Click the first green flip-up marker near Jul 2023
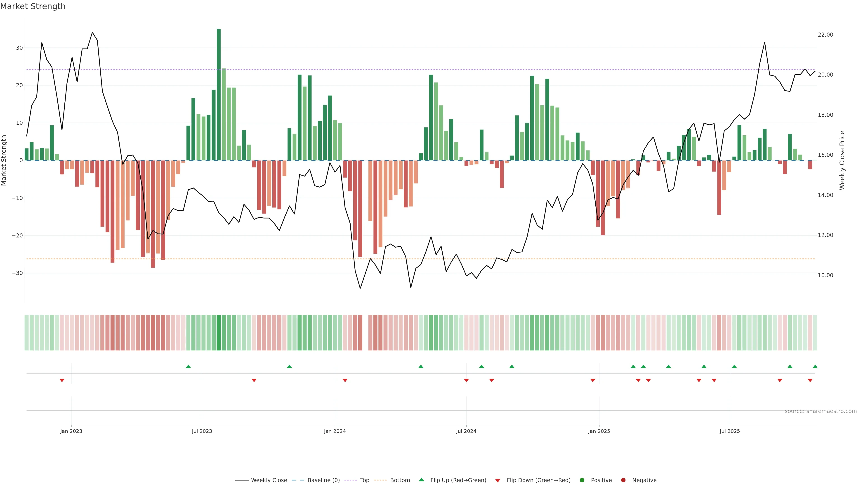 tap(188, 366)
